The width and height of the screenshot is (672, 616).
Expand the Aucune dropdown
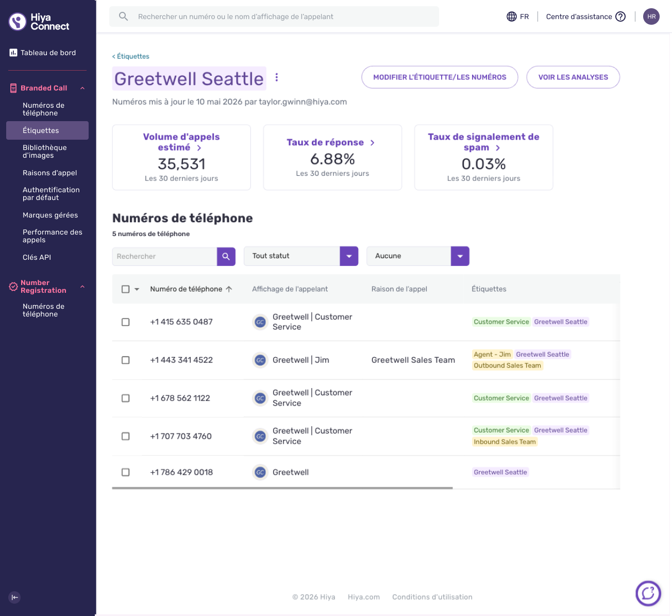418,256
